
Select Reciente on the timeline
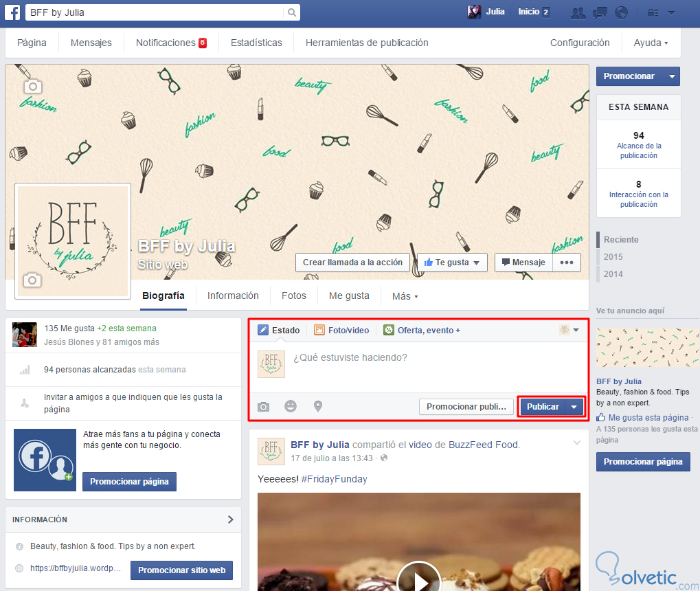point(621,239)
